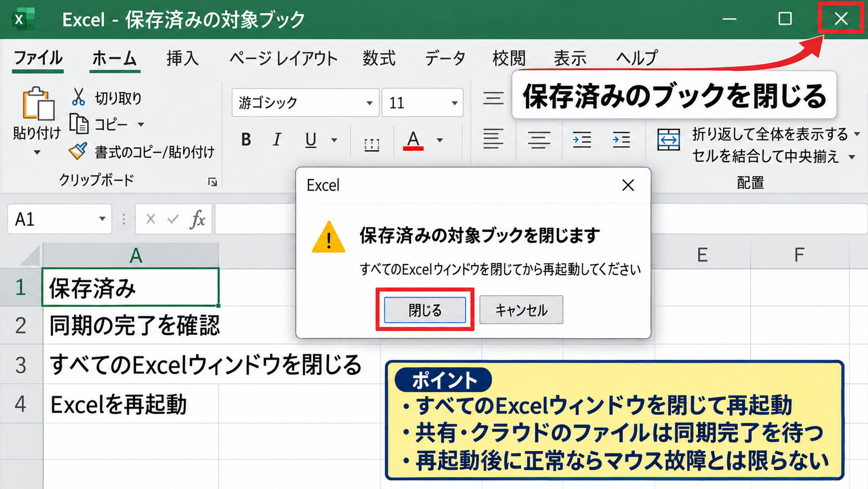The image size is (868, 489).
Task: Toggle Italic formatting
Action: (x=277, y=140)
